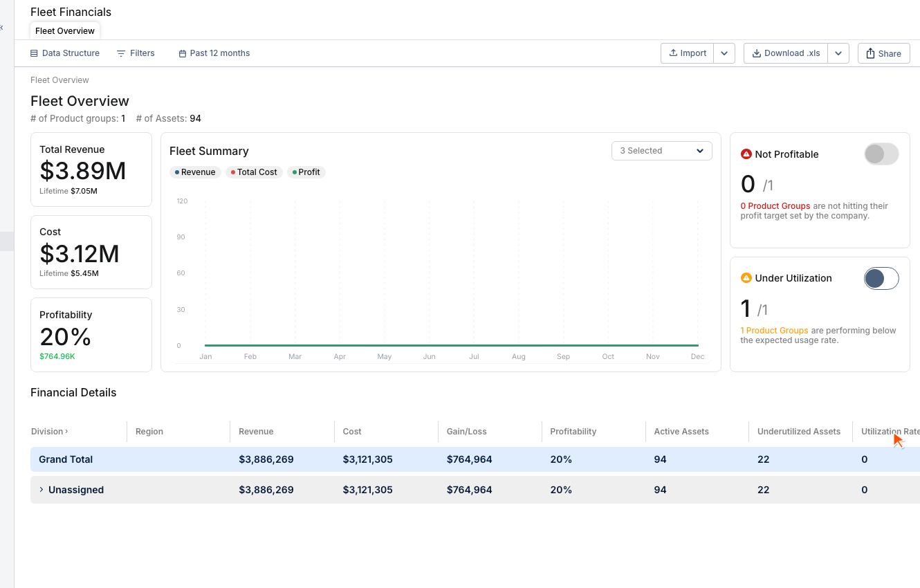Click the Share button
Screen dimensions: 920x588
[884, 53]
